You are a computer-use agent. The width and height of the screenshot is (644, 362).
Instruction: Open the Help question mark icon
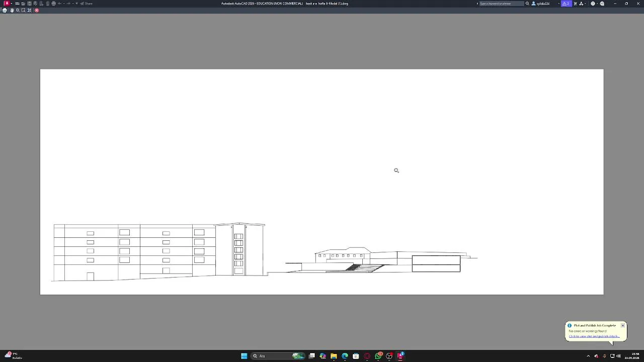tap(593, 4)
